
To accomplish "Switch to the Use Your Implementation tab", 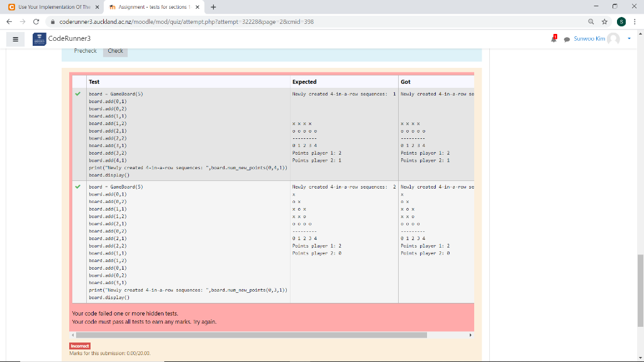I will 53,7.
